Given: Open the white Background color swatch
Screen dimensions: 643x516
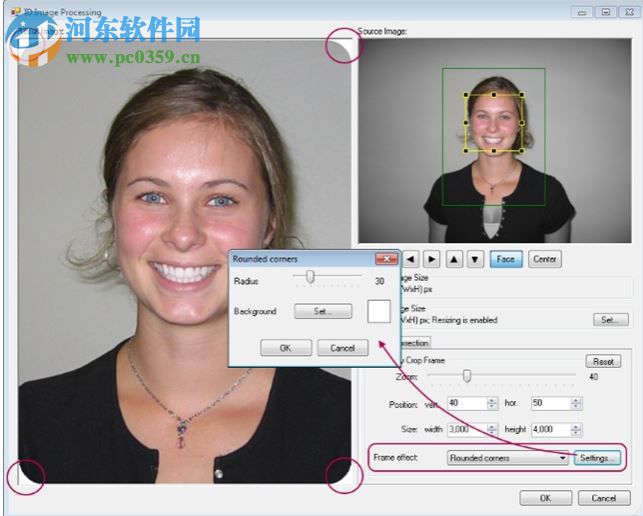Looking at the screenshot, I should click(379, 311).
